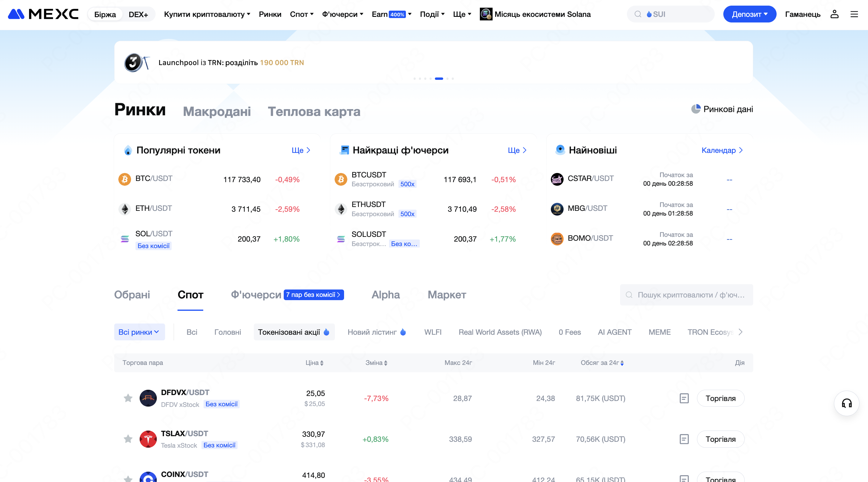
Task: Open TSLAX details document icon
Action: pos(684,439)
